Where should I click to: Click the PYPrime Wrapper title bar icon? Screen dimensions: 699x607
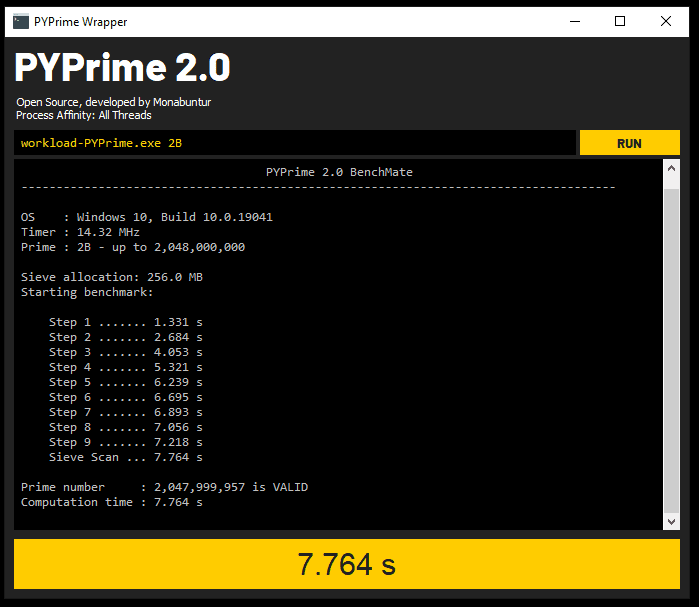(x=21, y=21)
